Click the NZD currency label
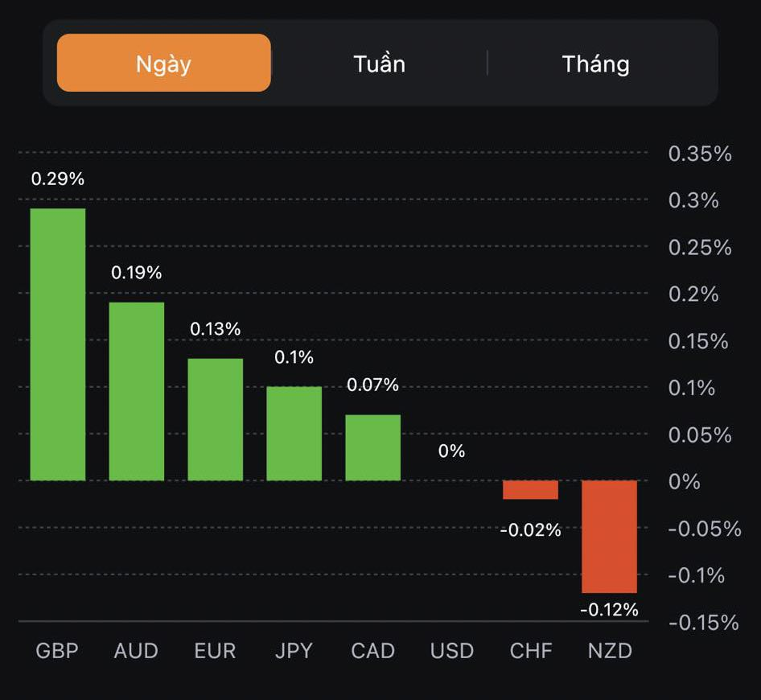Image resolution: width=761 pixels, height=700 pixels. [x=610, y=651]
